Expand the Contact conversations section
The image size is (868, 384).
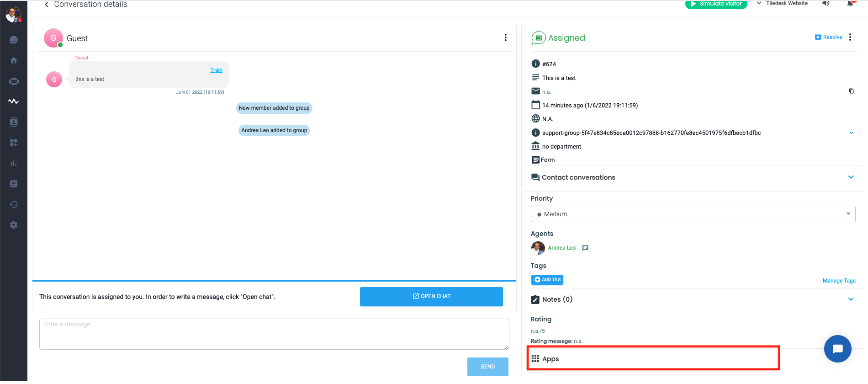tap(851, 177)
